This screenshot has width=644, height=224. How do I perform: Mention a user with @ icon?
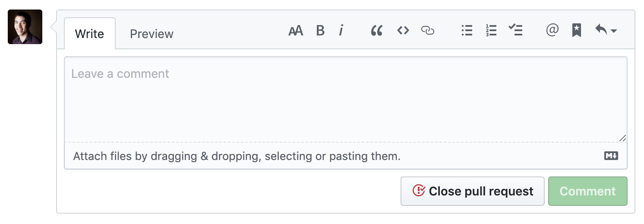point(552,31)
